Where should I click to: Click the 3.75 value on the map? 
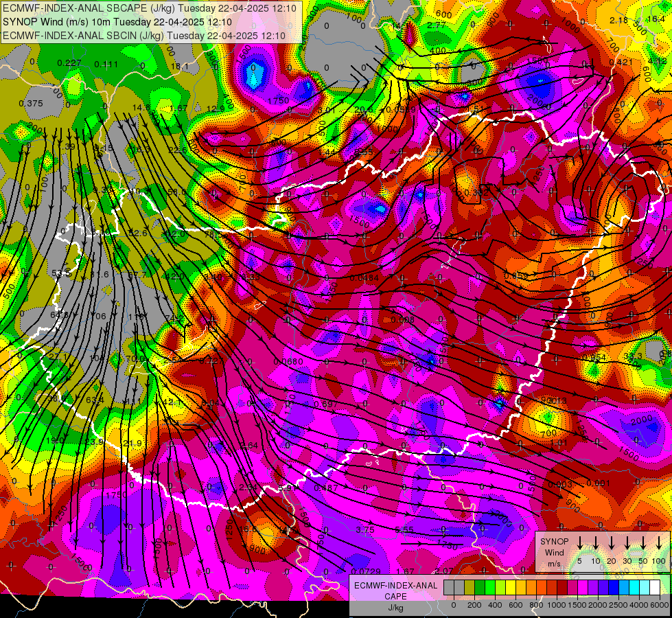365,529
